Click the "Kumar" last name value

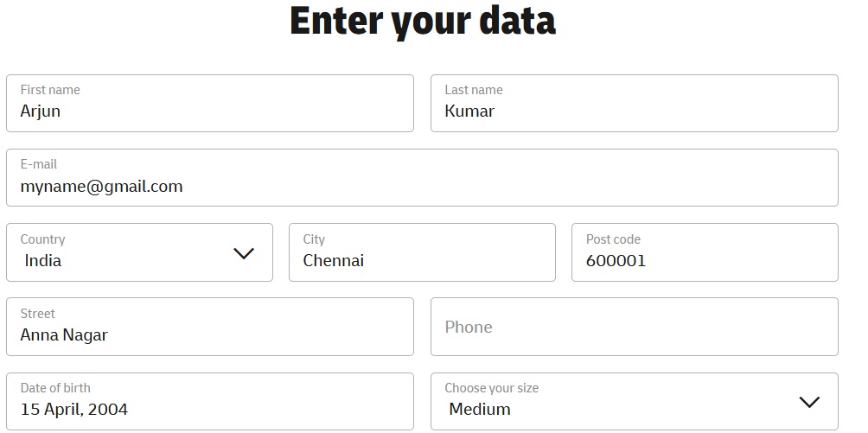click(x=469, y=111)
